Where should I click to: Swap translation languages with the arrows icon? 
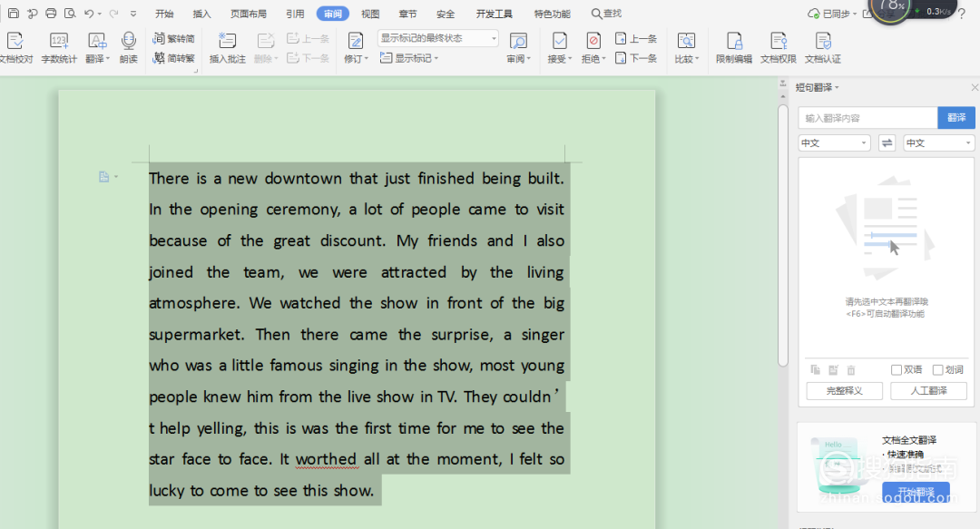pyautogui.click(x=887, y=143)
